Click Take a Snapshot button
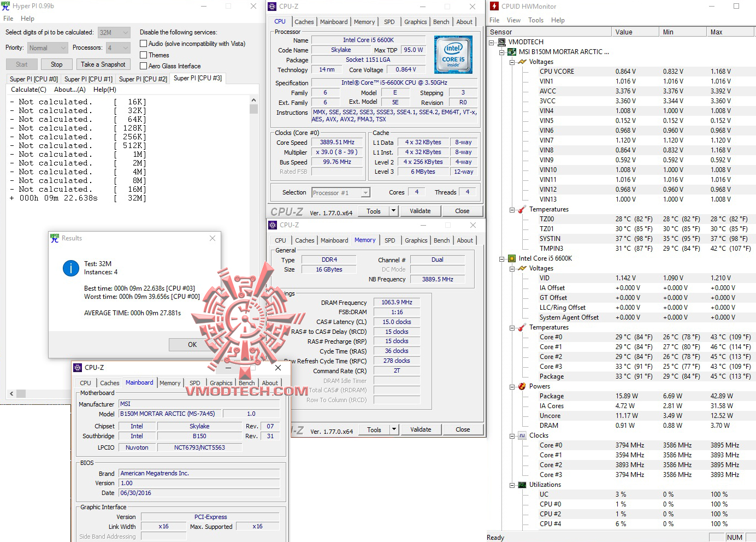 click(x=103, y=64)
